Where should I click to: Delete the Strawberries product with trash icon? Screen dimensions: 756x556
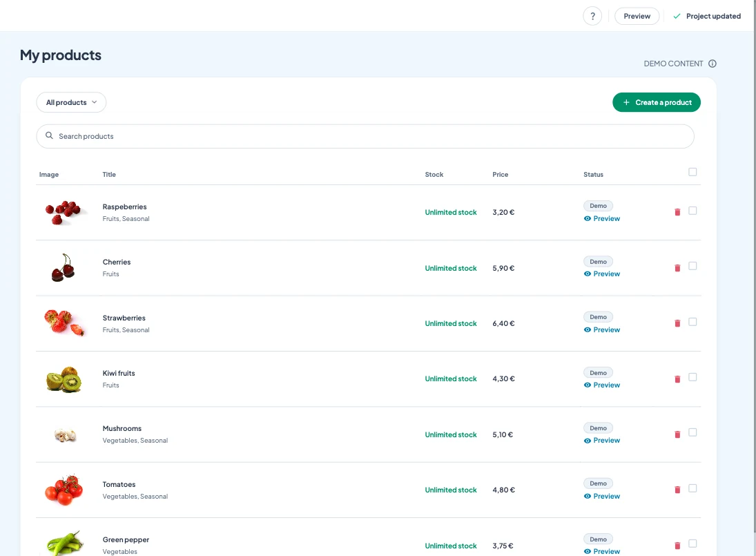[677, 323]
